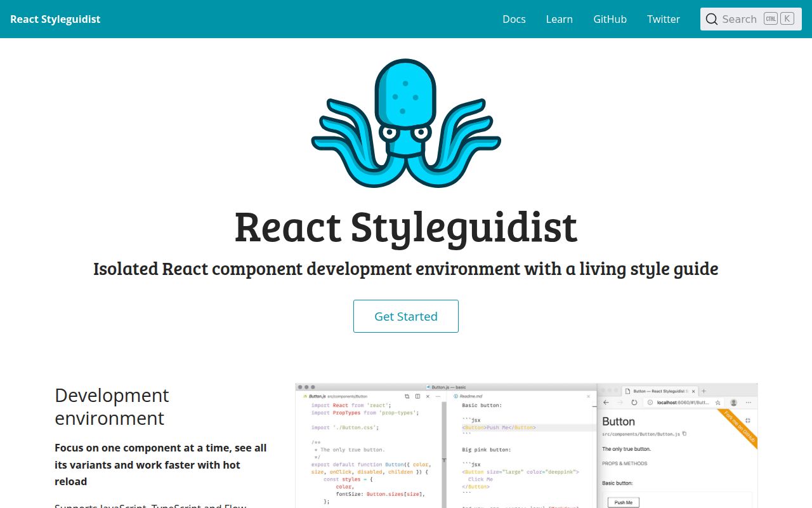Screen dimensions: 812x508
Task: Click the "Focus on one component at a time" paragraph
Action: (160, 465)
